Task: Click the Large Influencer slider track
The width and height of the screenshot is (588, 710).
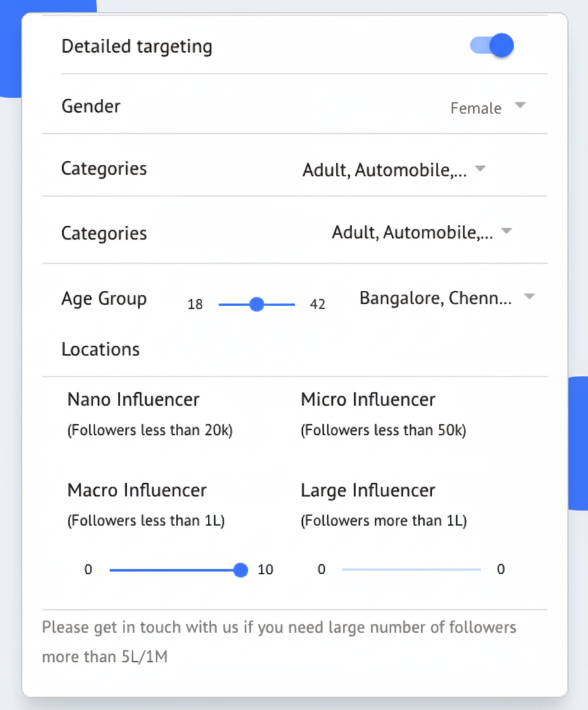Action: [x=411, y=570]
